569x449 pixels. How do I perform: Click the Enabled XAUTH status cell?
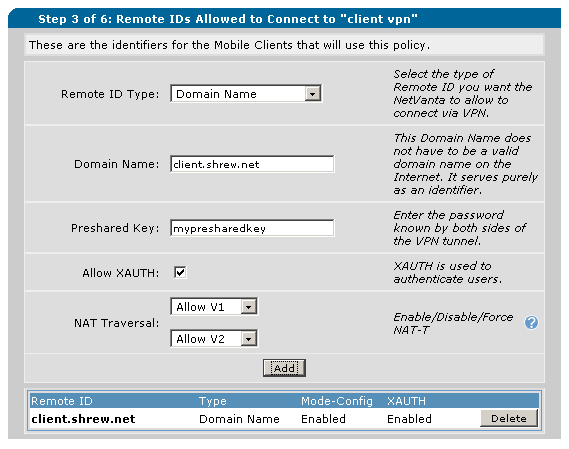[x=409, y=419]
